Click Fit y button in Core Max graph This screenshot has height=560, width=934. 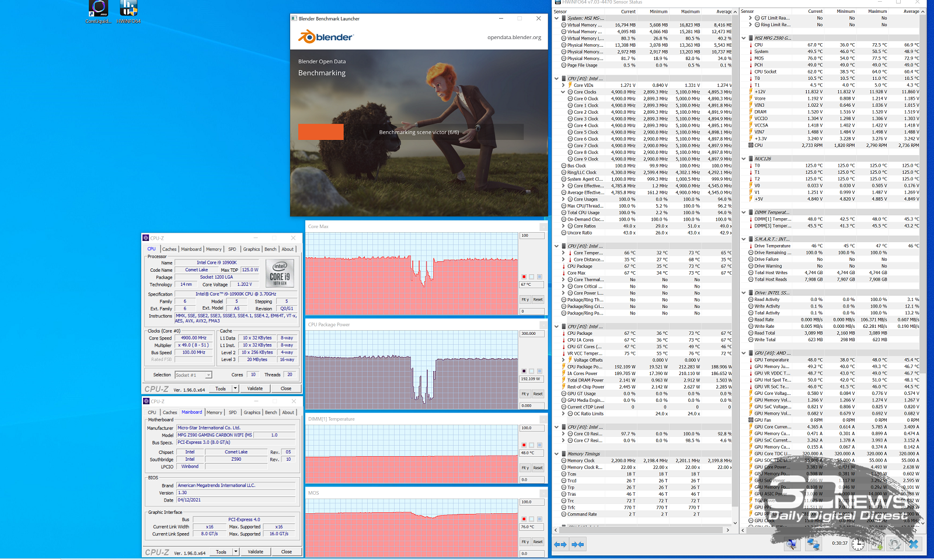pyautogui.click(x=525, y=299)
